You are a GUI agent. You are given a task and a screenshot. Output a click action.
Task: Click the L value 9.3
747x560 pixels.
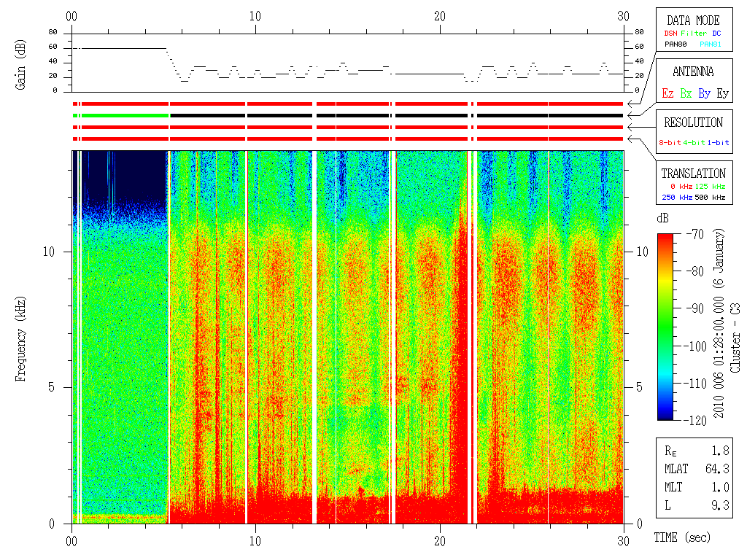tap(720, 505)
